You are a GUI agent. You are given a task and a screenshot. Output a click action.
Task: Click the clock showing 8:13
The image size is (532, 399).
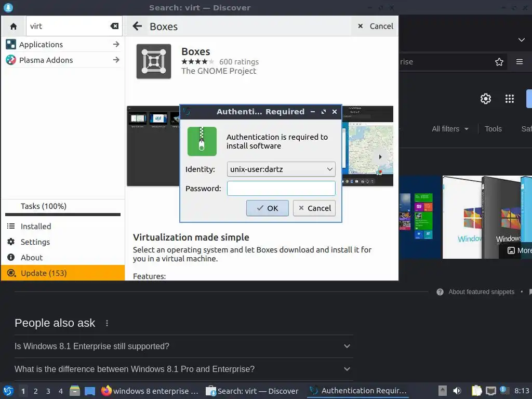click(x=522, y=391)
